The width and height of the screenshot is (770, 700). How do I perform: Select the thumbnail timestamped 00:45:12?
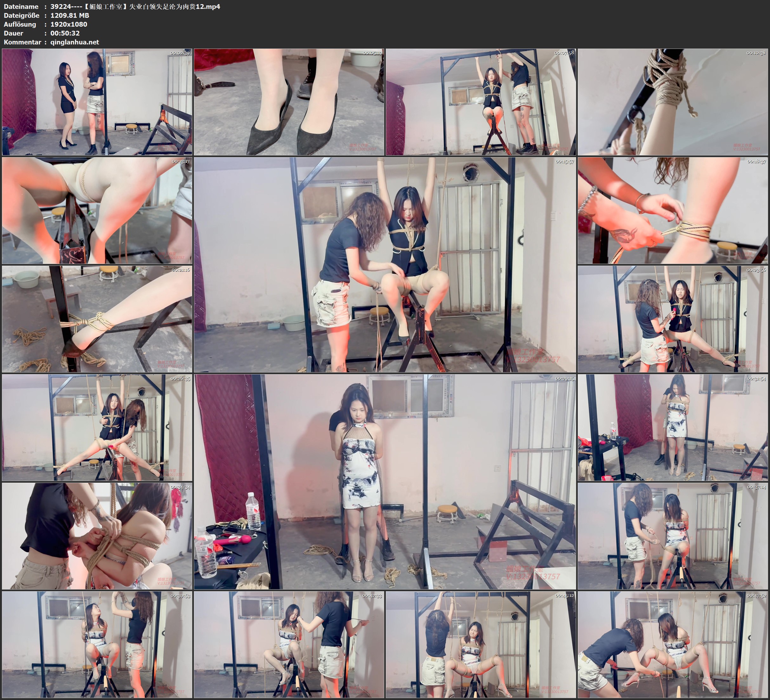click(481, 644)
